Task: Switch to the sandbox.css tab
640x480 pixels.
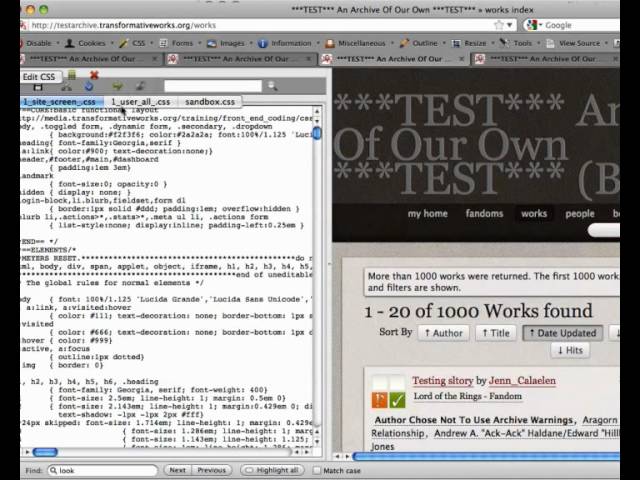Action: pos(210,102)
